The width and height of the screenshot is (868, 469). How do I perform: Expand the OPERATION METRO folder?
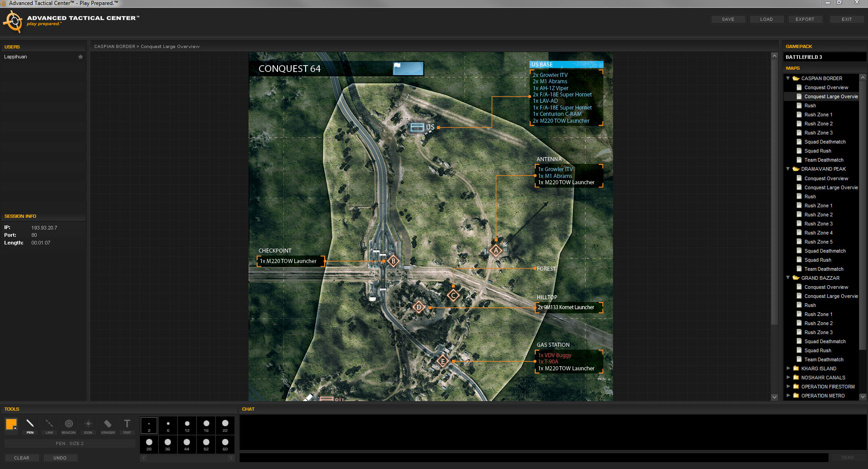pos(788,395)
